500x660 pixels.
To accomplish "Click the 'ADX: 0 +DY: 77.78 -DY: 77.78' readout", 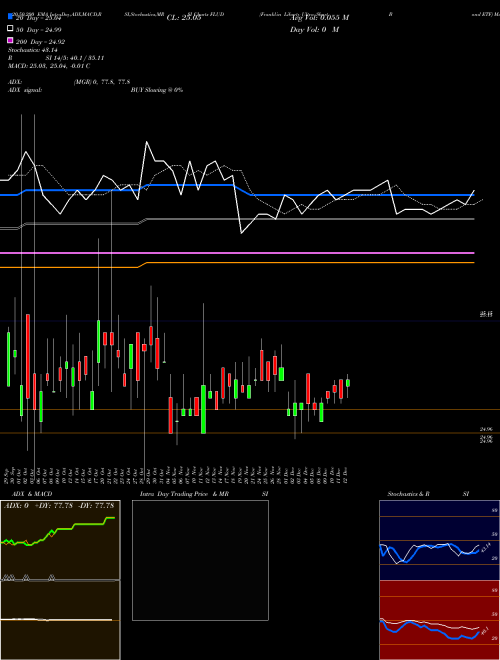I will coord(59,506).
